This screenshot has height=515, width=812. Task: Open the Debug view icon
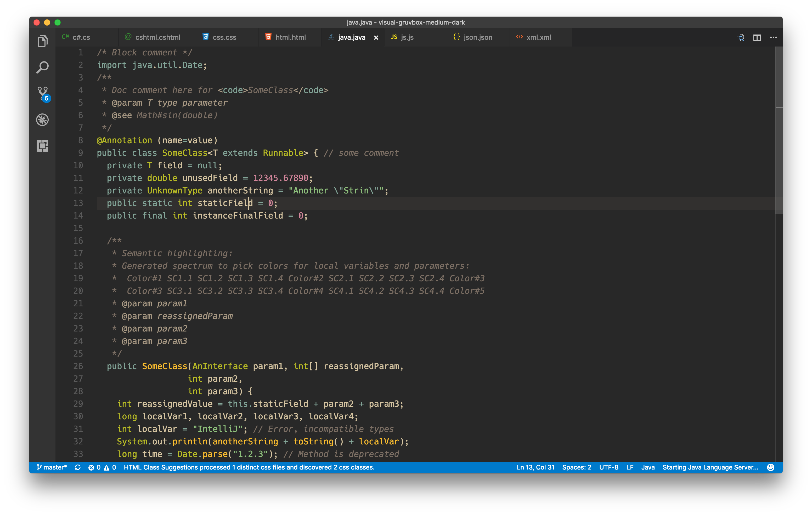42,120
